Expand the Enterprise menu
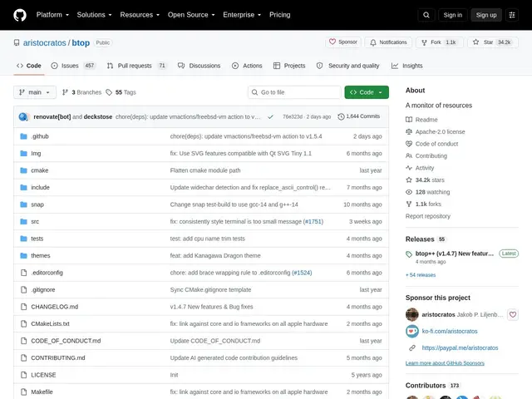This screenshot has height=399, width=532. (242, 15)
